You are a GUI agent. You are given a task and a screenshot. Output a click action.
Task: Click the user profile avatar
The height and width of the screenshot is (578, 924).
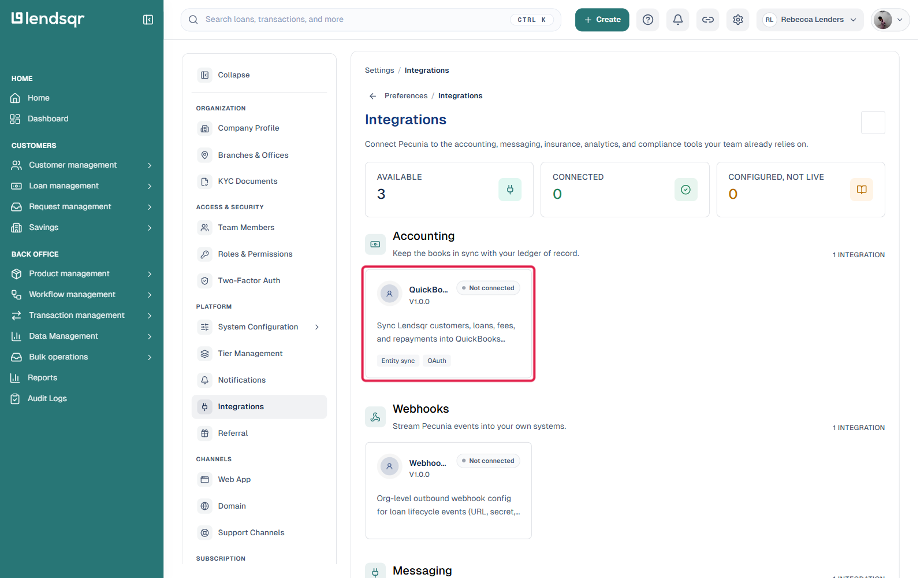pyautogui.click(x=882, y=20)
